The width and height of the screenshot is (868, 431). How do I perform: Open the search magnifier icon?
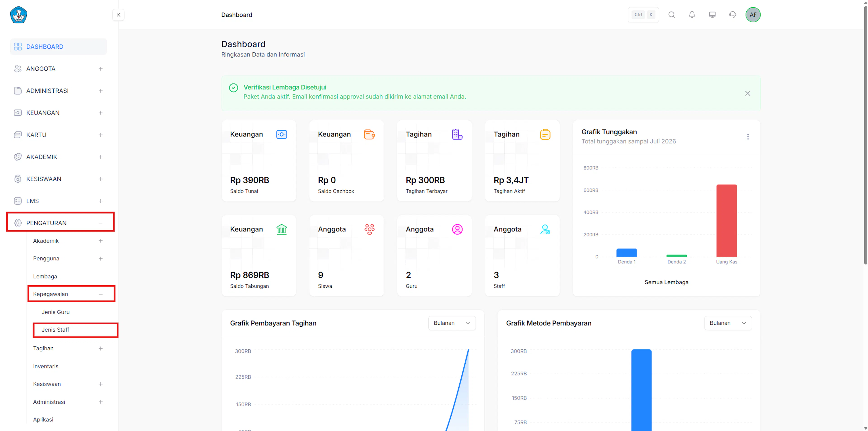[x=672, y=15]
